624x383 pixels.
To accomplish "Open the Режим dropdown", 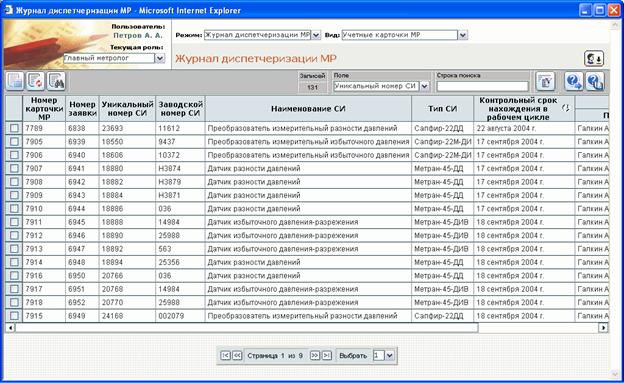I will click(316, 35).
